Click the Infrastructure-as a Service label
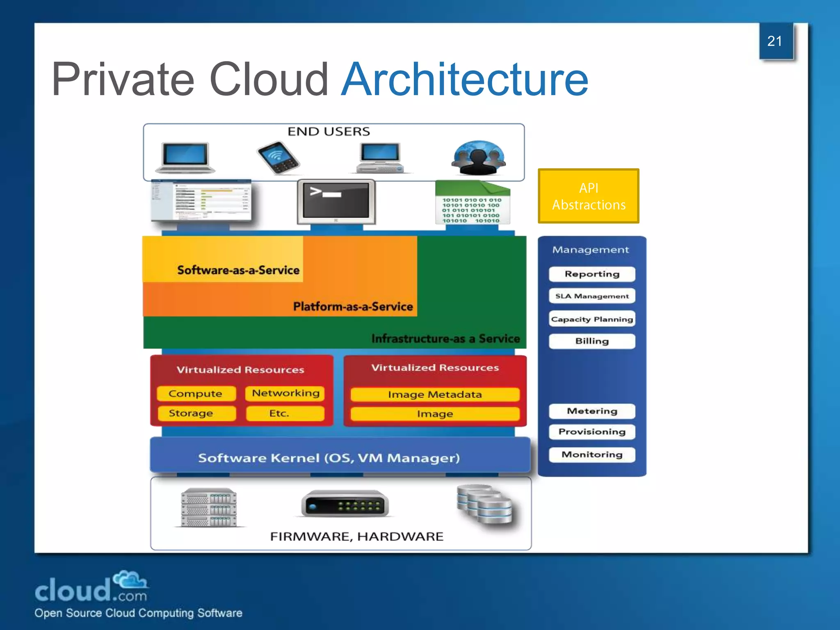 pos(445,339)
